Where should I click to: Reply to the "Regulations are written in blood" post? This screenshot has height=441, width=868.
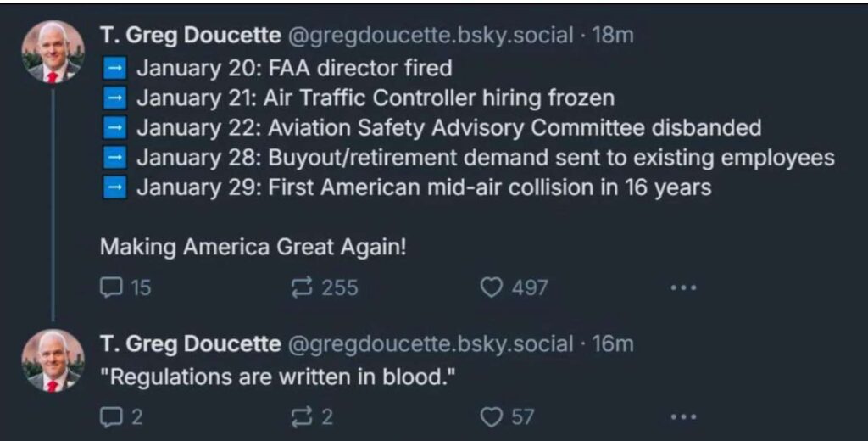point(112,416)
